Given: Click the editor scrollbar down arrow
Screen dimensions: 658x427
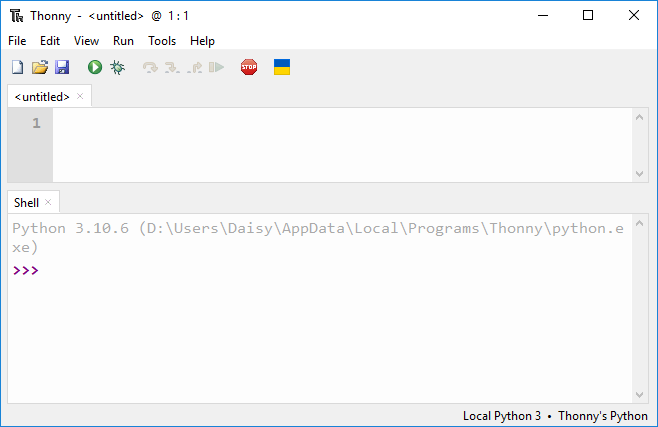Looking at the screenshot, I should (x=640, y=173).
